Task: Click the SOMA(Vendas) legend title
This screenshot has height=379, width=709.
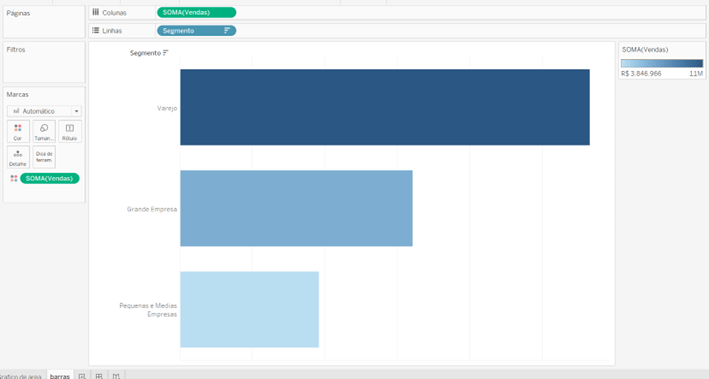Action: 645,50
